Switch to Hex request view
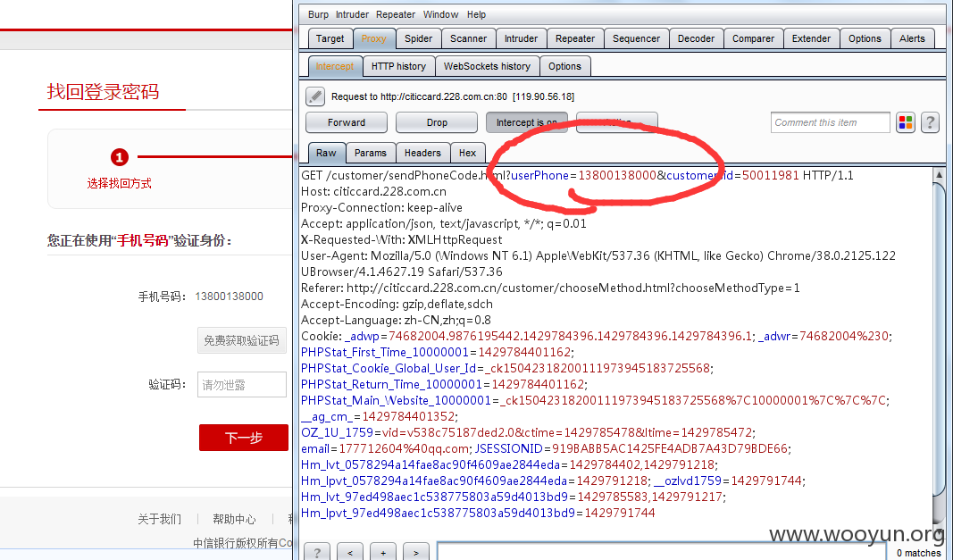Viewport: 953px width, 560px height. (467, 154)
